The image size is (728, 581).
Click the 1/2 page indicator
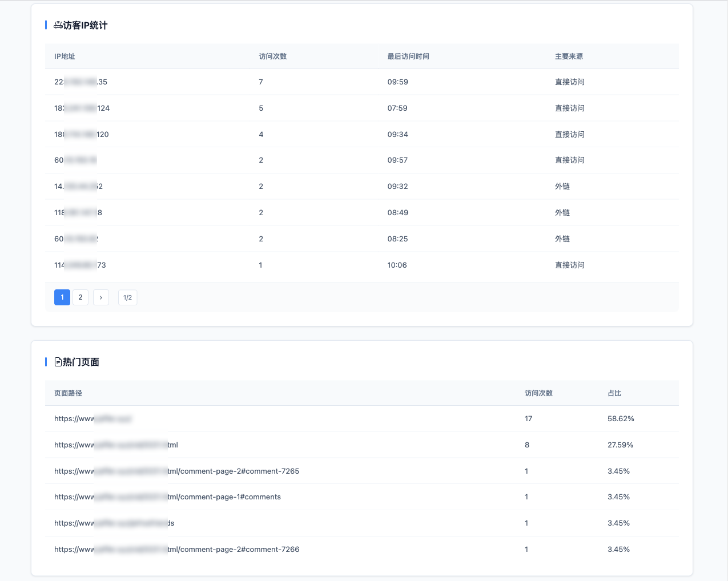128,297
